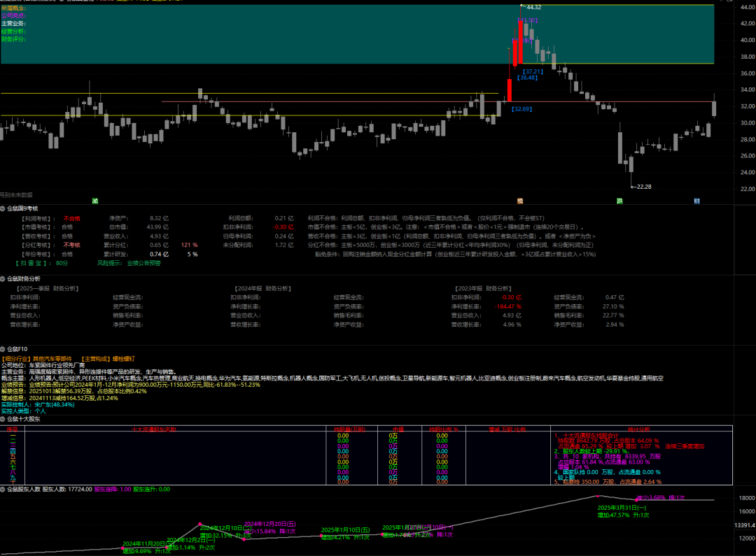This screenshot has width=756, height=556.
Task: Click the 业绩预告 yellow forecast line
Action: pos(131,385)
